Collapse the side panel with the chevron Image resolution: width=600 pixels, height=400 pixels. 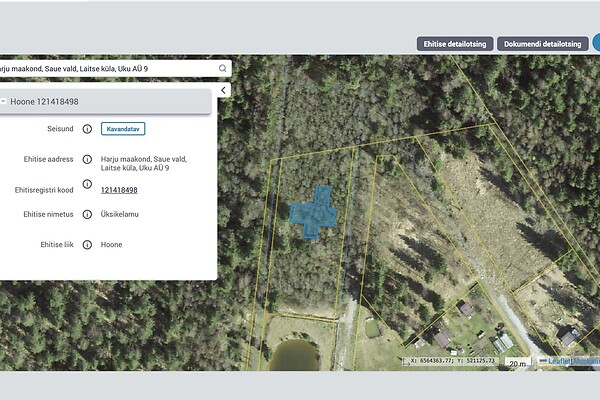tap(224, 90)
